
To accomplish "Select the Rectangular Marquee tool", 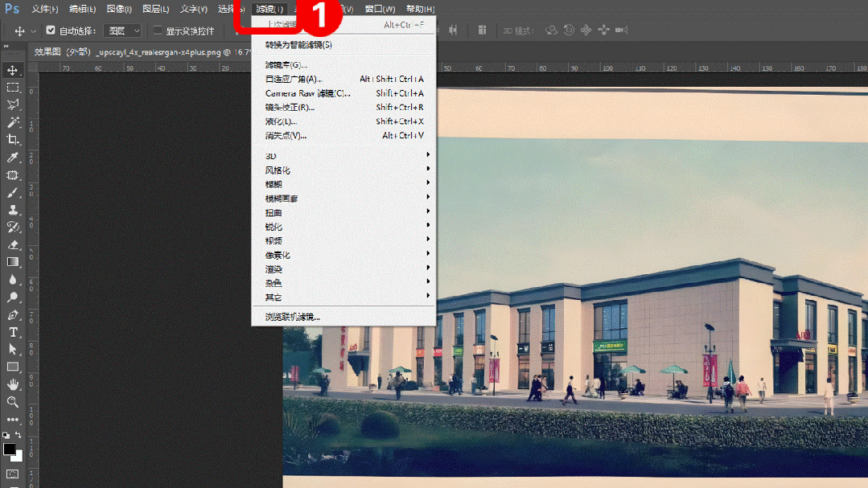I will click(x=13, y=88).
